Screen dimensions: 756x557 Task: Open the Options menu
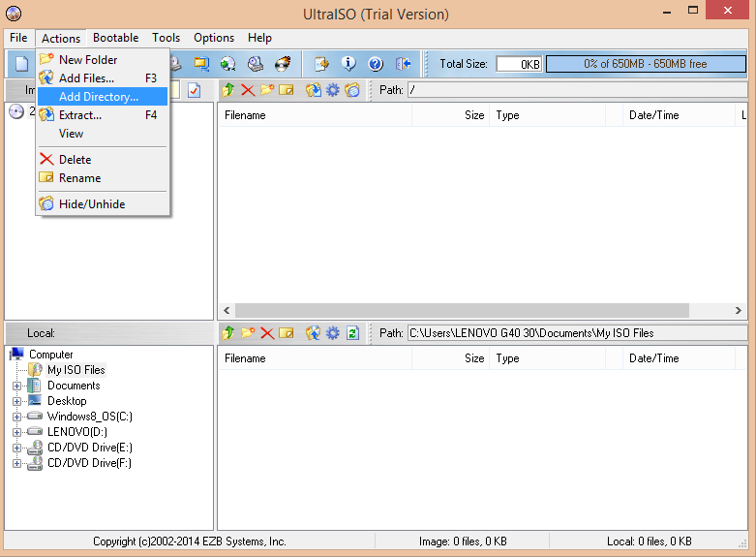pyautogui.click(x=214, y=38)
